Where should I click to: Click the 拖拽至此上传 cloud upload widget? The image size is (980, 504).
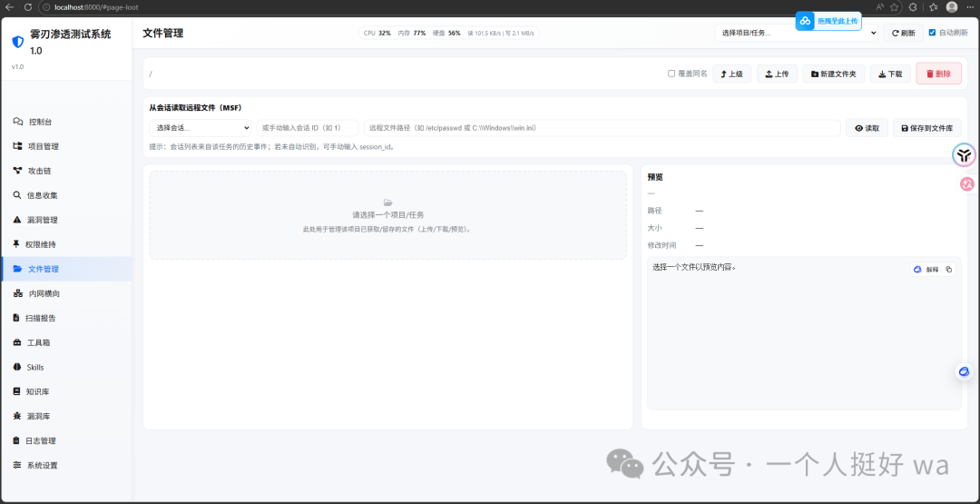pos(828,21)
